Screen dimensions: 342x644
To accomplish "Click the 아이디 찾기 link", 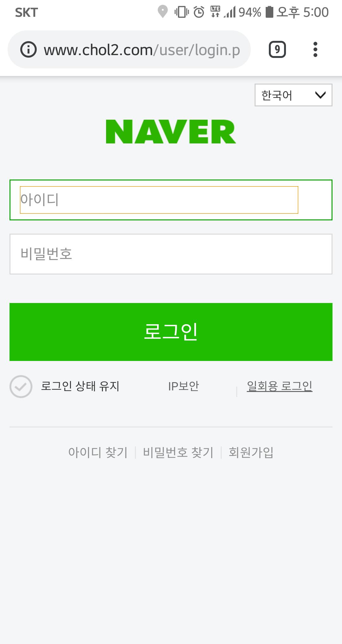I will click(98, 452).
